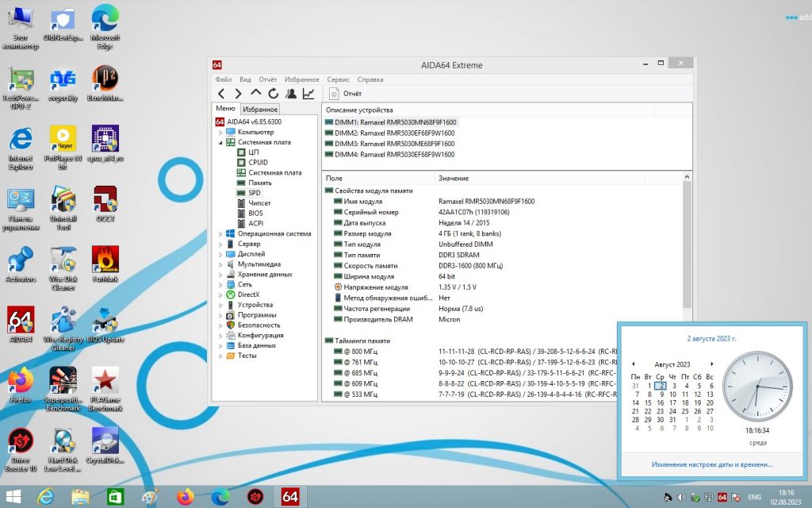
Task: Switch to the Избранное tab of the side panel
Action: coord(260,110)
